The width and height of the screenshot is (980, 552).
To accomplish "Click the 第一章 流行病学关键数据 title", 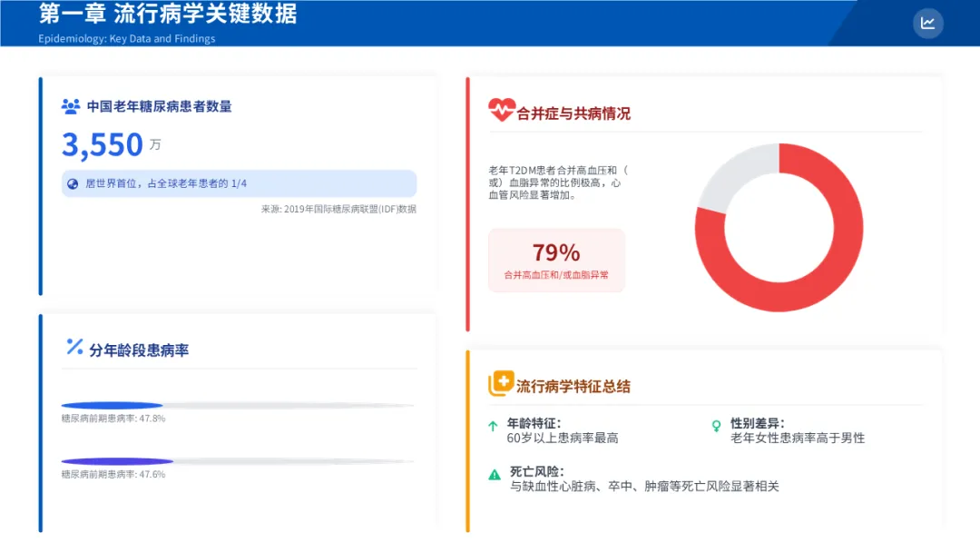I will [x=168, y=15].
